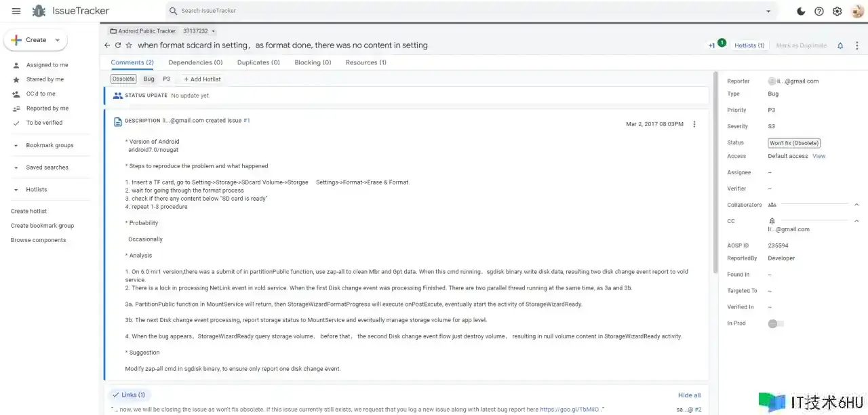Click the Collaborators group icon
868x415 pixels.
(x=772, y=205)
